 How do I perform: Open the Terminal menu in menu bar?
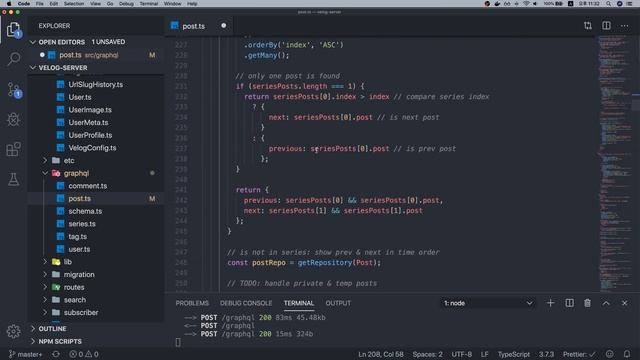[x=149, y=4]
